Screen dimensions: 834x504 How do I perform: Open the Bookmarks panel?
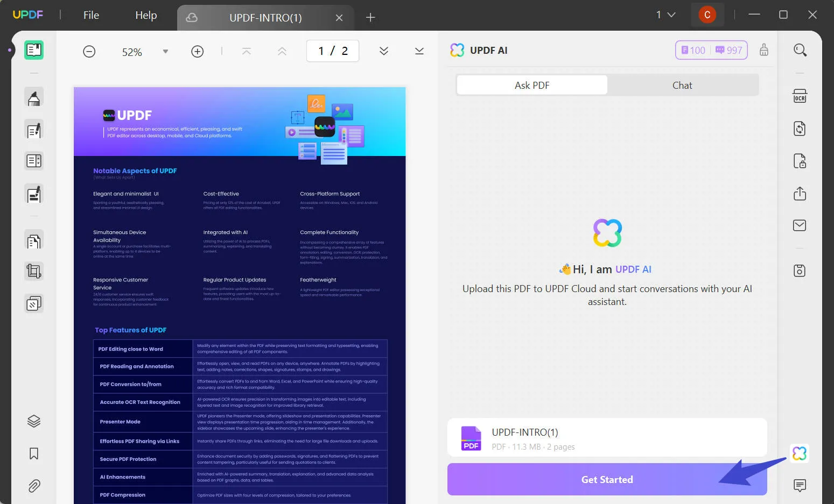(34, 453)
